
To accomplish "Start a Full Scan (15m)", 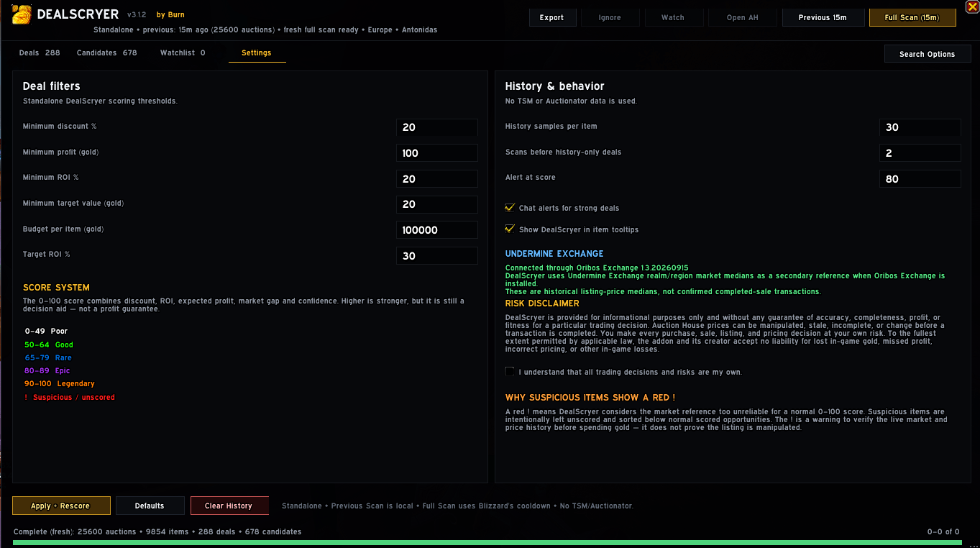I will coord(912,17).
